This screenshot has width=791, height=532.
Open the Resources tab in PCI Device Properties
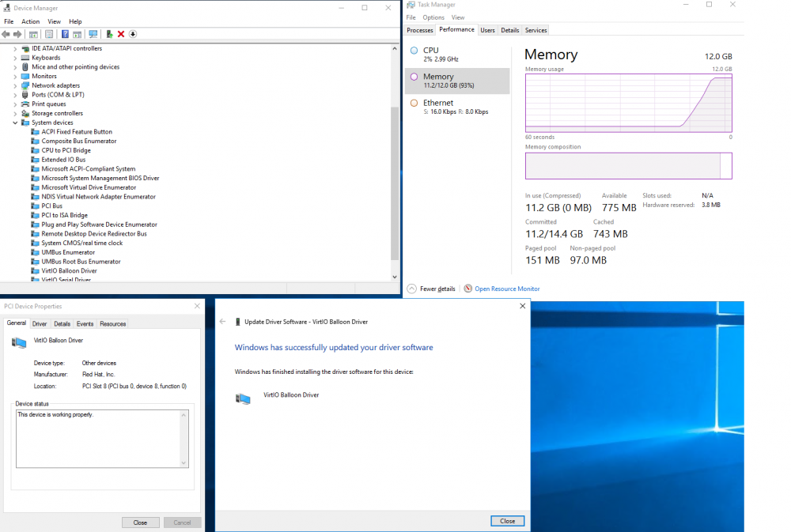click(112, 324)
